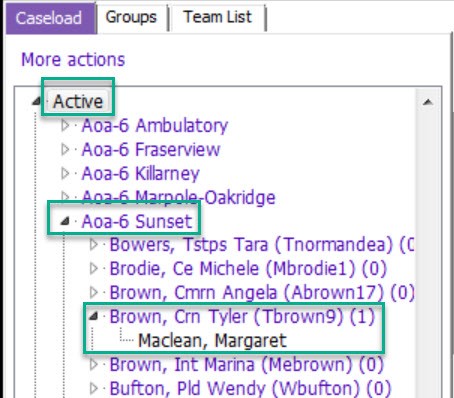
Task: Select Brodie, Ce Michele (Mbrodie1)
Action: [248, 269]
